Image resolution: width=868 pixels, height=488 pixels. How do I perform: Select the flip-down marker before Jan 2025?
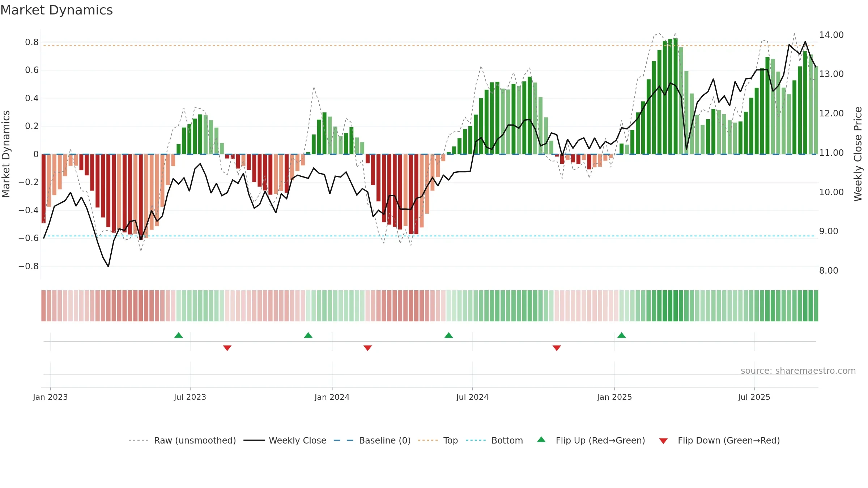click(557, 348)
